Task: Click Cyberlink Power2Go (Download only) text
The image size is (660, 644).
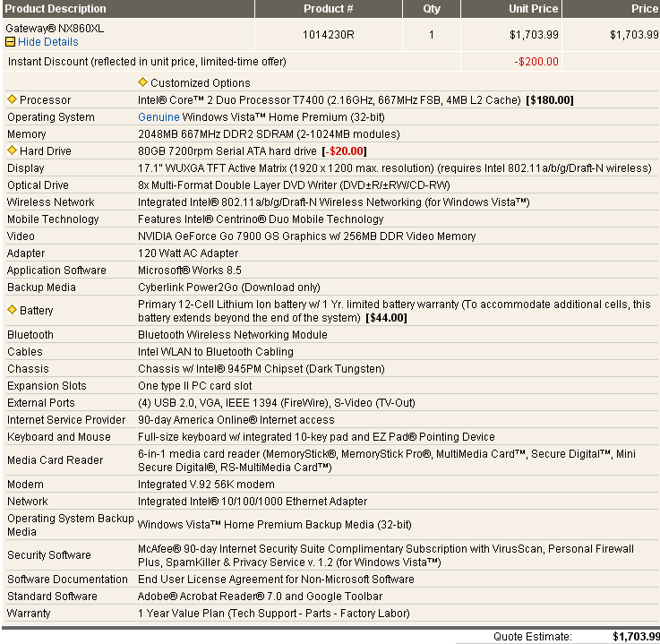Action: [x=229, y=287]
